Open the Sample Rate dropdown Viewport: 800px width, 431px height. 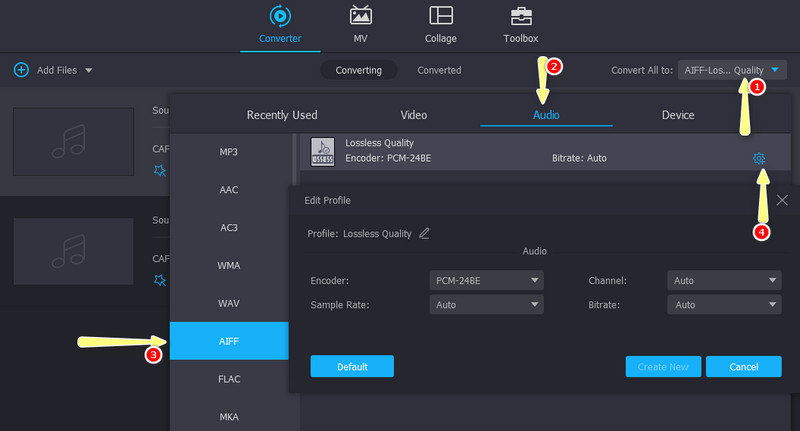tap(487, 304)
